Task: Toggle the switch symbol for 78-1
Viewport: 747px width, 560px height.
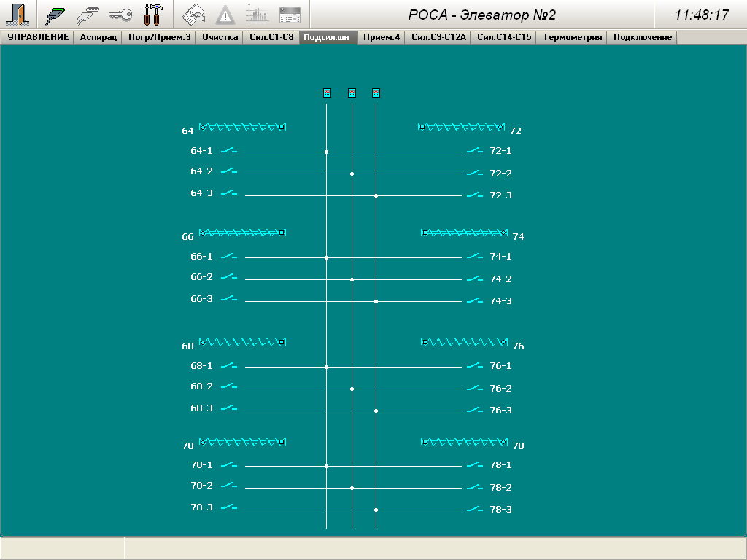Action: 475,464
